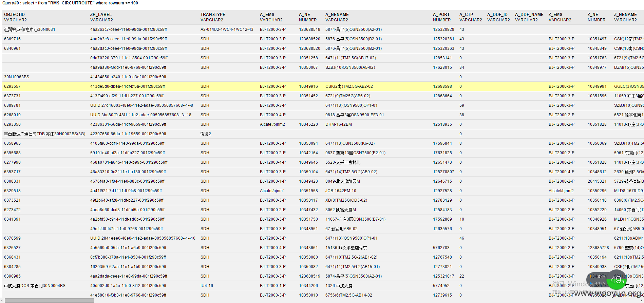Click the Query#0 select statement text
Image resolution: width=644 pixels, height=303 pixels.
pyautogui.click(x=70, y=3)
